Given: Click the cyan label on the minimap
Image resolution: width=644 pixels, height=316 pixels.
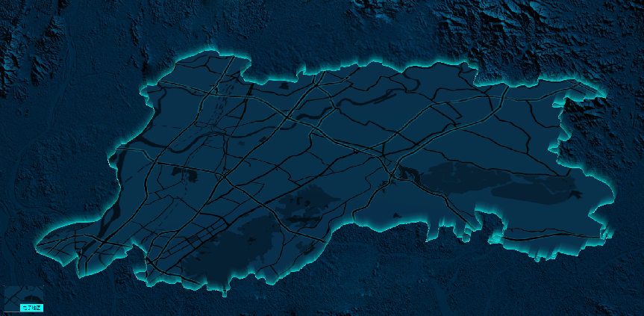Looking at the screenshot, I should tap(31, 308).
